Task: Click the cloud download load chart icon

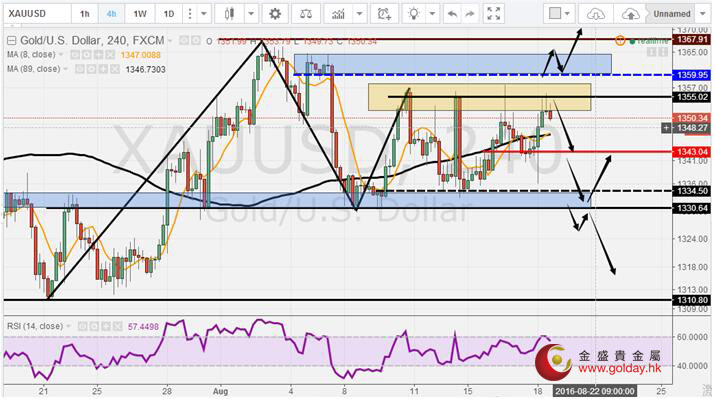Action: click(595, 14)
